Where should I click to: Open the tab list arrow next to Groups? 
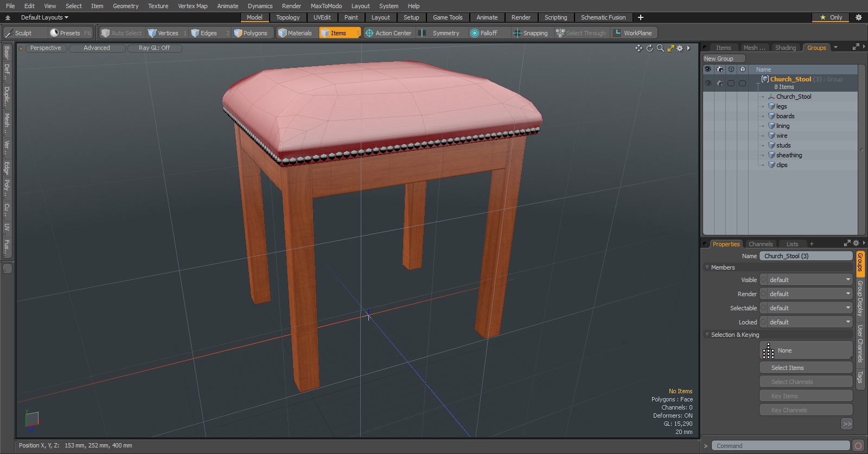(835, 48)
